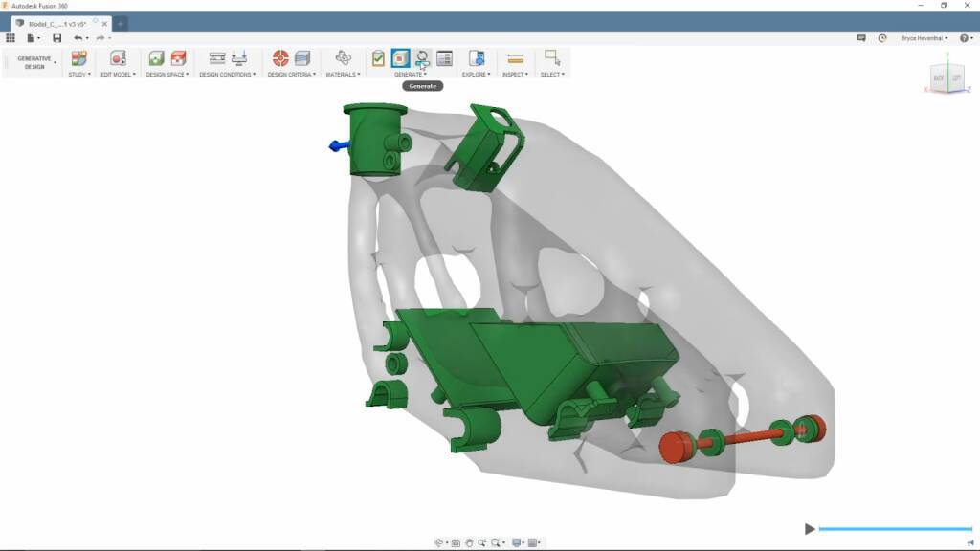Open the Study Materials icon
This screenshot has height=551, width=980.
click(343, 58)
